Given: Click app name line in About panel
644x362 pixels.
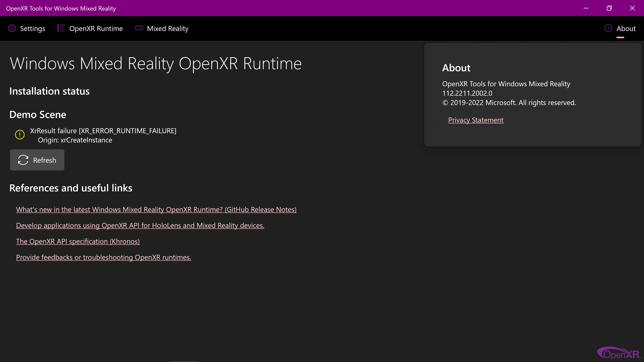Looking at the screenshot, I should tap(506, 84).
